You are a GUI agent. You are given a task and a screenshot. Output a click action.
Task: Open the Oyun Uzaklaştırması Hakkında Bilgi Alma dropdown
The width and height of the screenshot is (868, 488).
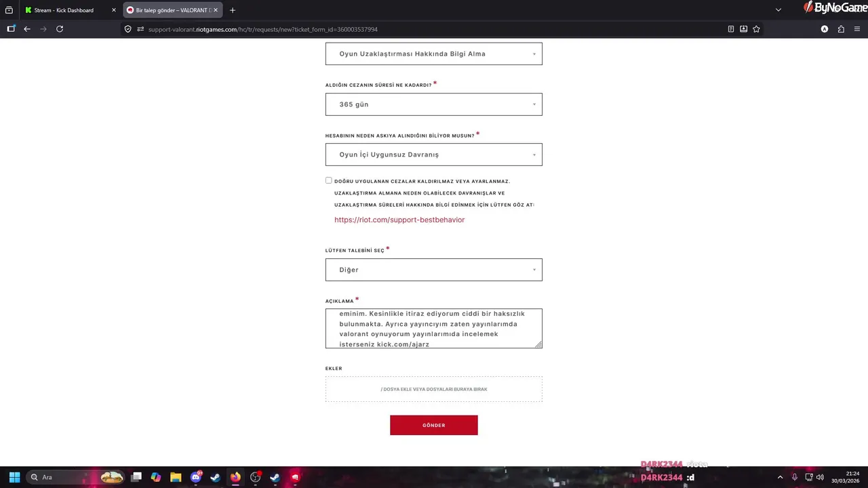[x=434, y=54]
